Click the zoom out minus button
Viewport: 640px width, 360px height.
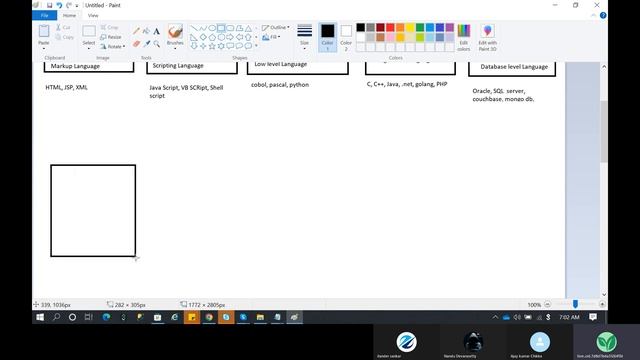[x=547, y=304]
